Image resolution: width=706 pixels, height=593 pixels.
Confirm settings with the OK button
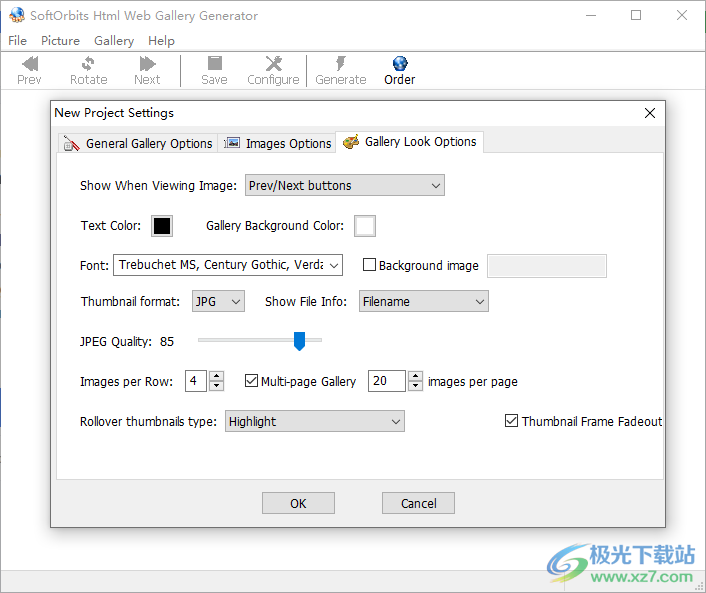(x=299, y=503)
